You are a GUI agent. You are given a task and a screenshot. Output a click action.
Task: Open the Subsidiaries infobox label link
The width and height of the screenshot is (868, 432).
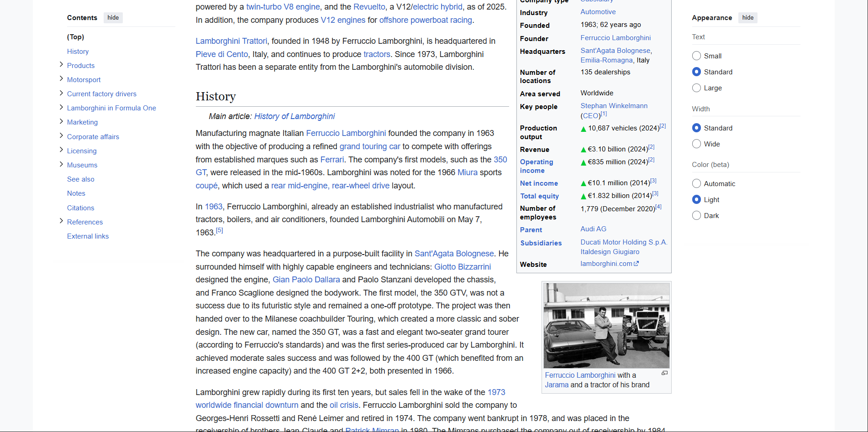[541, 243]
